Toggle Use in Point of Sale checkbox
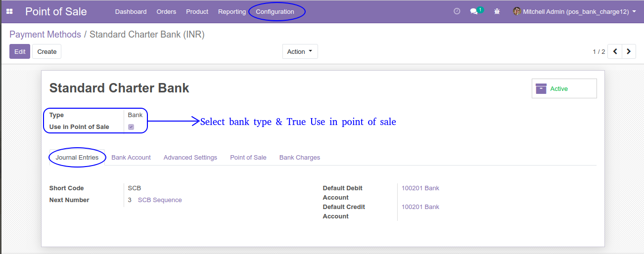644x254 pixels. pyautogui.click(x=131, y=127)
